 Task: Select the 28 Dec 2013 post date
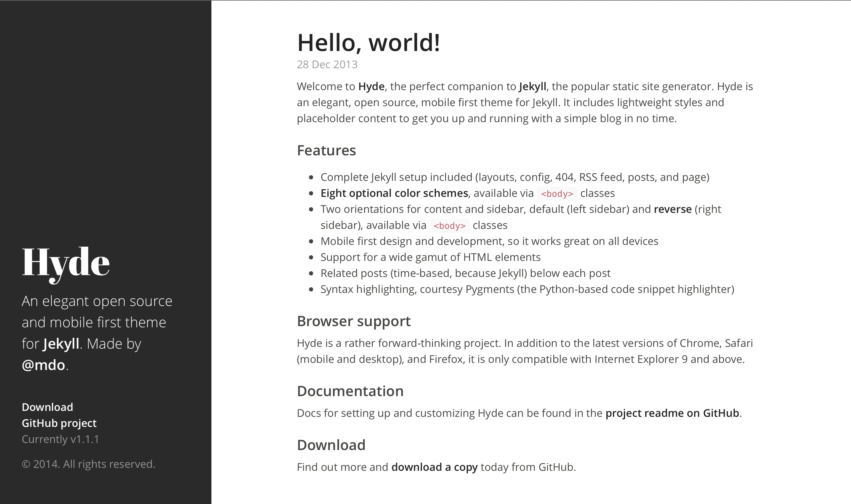[x=327, y=65]
